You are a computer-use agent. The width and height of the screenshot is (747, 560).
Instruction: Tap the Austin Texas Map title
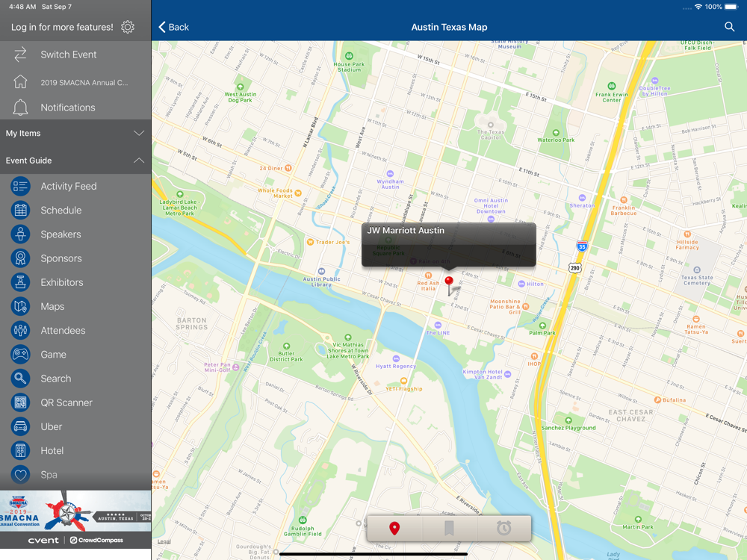click(x=449, y=27)
